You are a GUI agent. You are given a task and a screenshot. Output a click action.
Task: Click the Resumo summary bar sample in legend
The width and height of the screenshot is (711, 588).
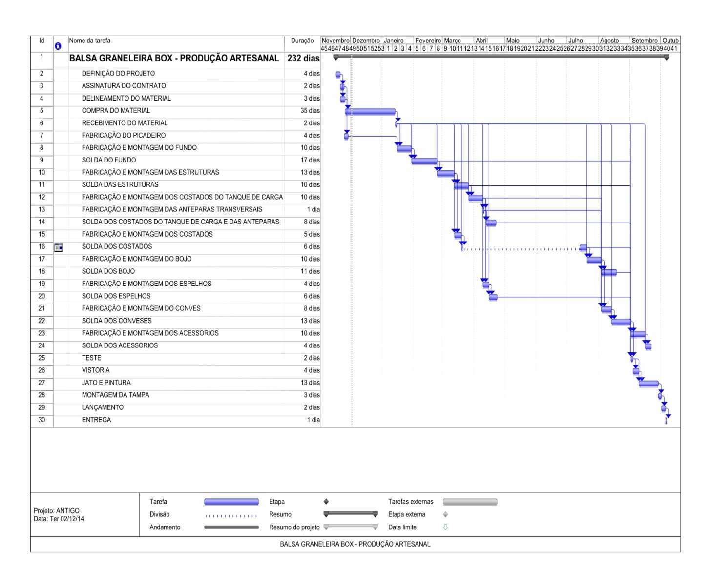pyautogui.click(x=351, y=514)
